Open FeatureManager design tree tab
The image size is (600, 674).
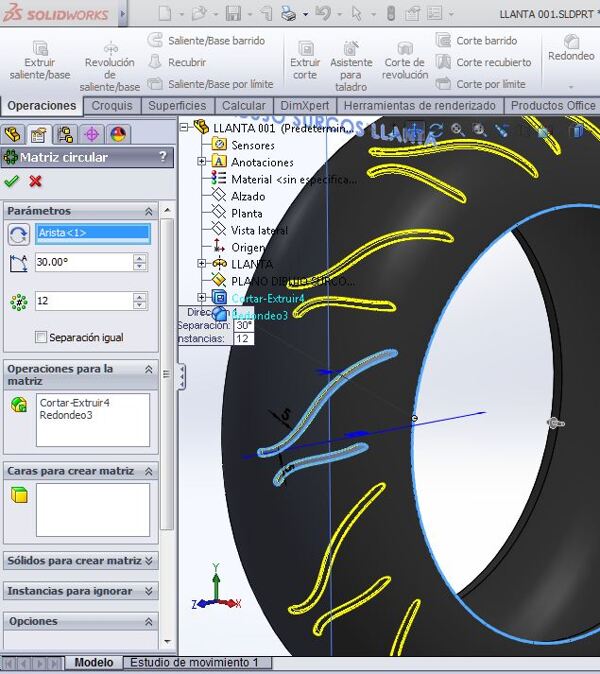[13, 135]
